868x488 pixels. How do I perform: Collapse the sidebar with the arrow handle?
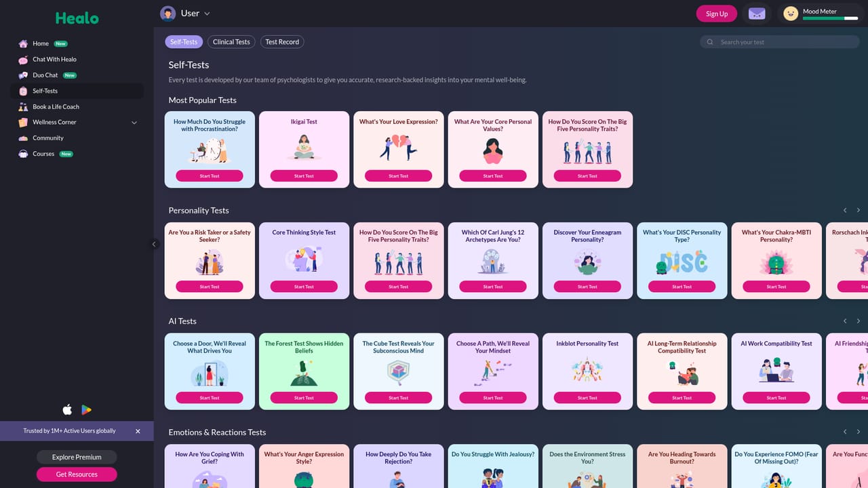[x=154, y=244]
